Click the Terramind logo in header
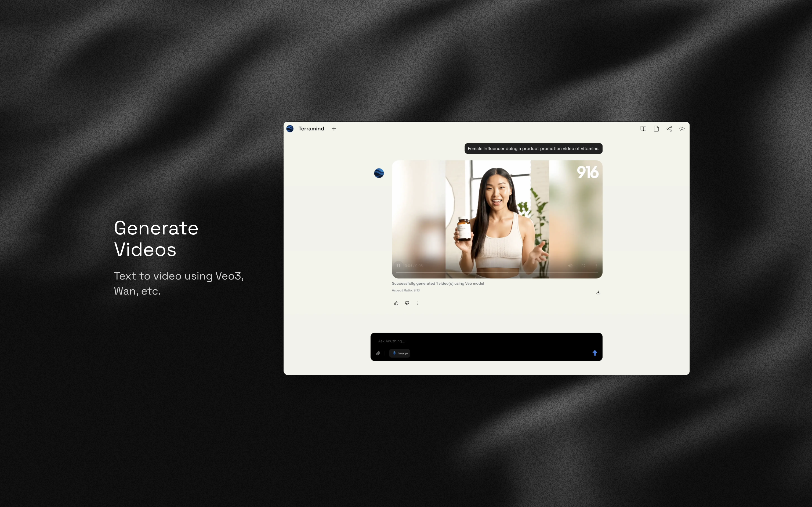 (290, 129)
